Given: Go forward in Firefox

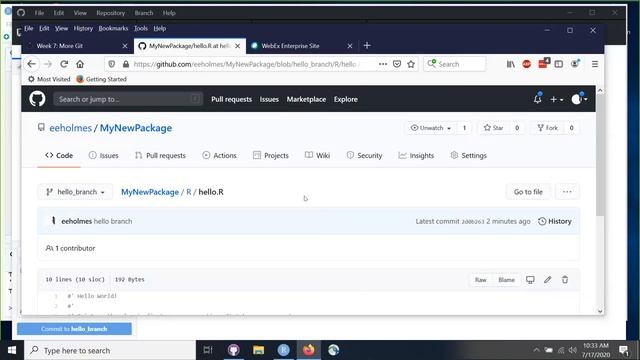Looking at the screenshot, I should [x=48, y=64].
